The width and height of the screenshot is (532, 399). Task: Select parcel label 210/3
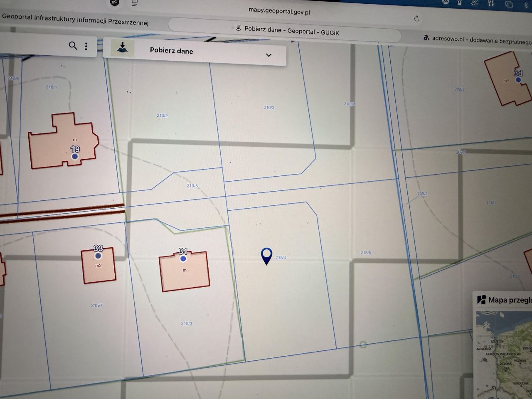point(269,107)
